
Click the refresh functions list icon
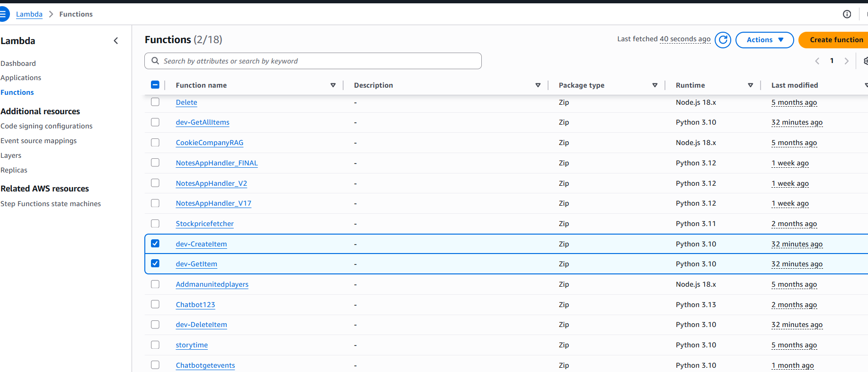[x=723, y=40]
